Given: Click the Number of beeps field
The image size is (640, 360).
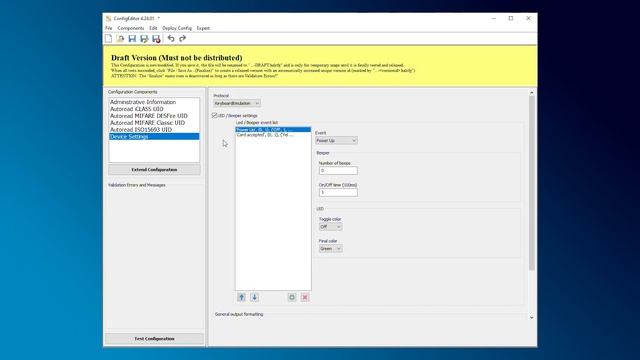Looking at the screenshot, I should [338, 171].
